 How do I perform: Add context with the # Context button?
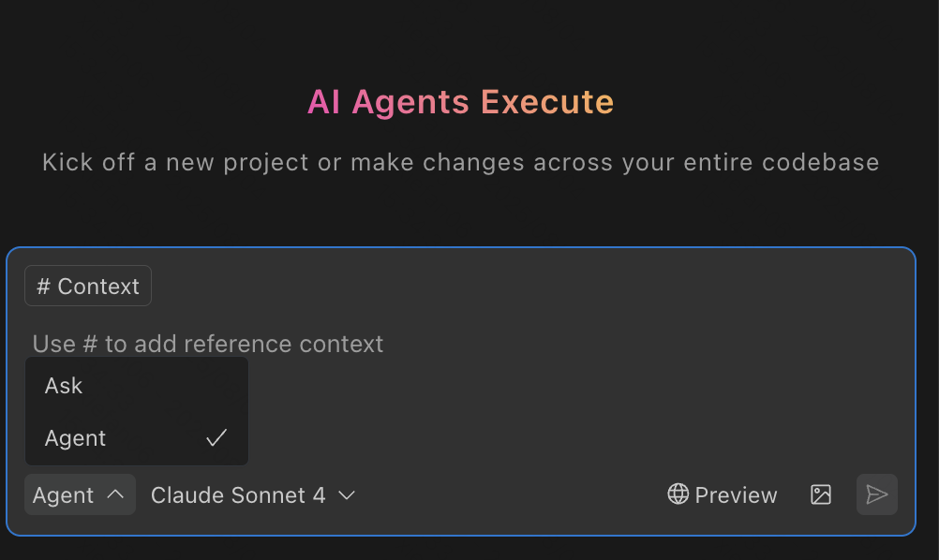click(88, 286)
